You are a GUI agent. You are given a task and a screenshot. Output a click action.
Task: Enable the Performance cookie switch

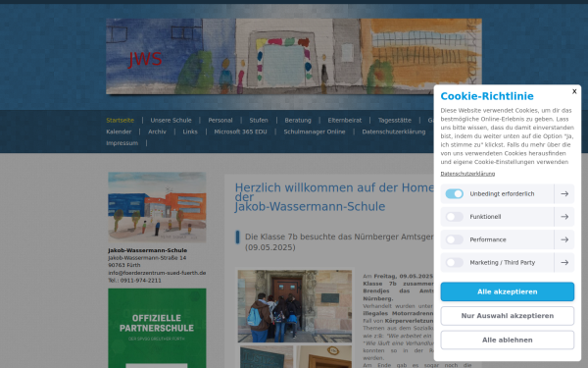(x=455, y=239)
